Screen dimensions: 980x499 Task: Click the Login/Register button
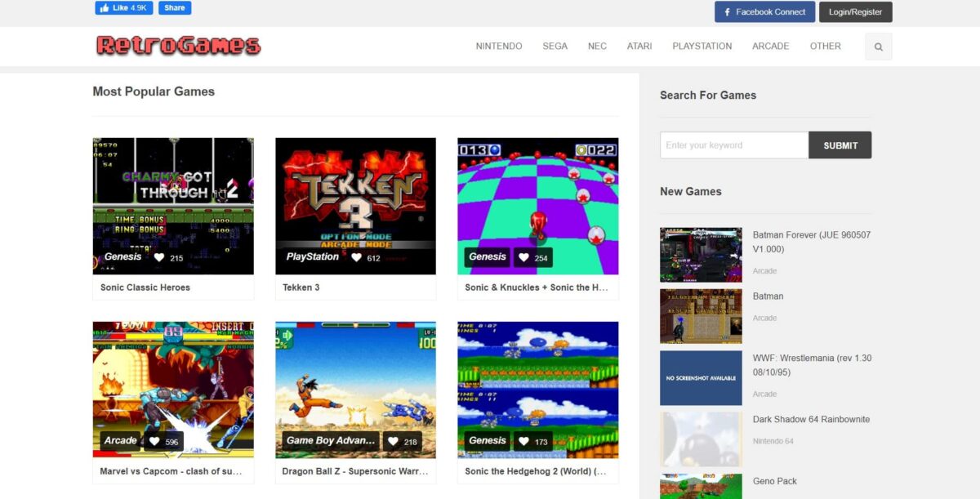[x=855, y=11]
